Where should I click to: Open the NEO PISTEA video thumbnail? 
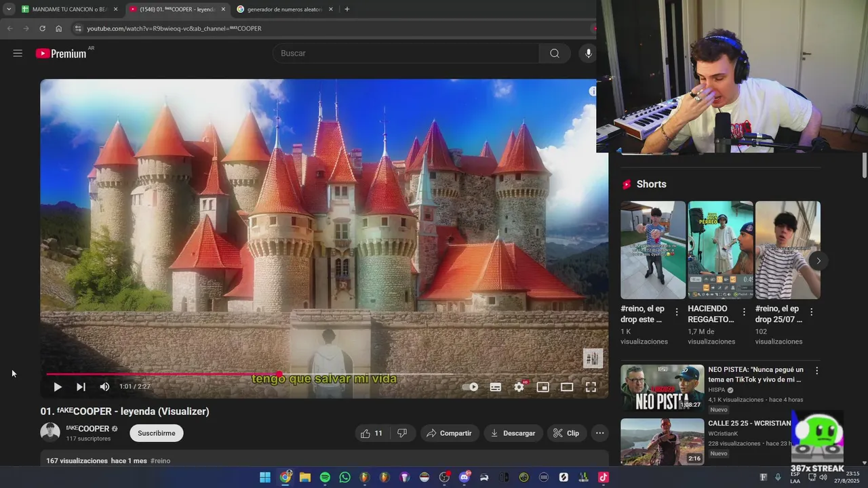click(663, 388)
